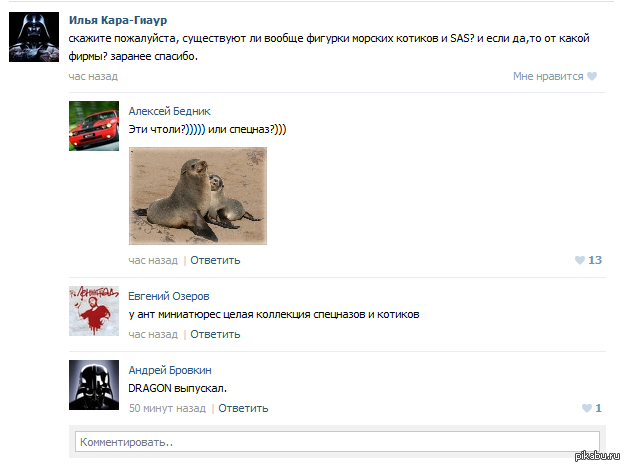The width and height of the screenshot is (625, 467).
Task: Reply to Андрей Бровкин's comment with Ответить
Action: pyautogui.click(x=243, y=408)
